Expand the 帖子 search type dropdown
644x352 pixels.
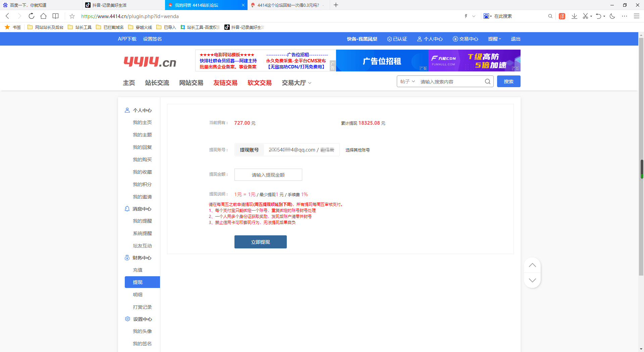(408, 81)
